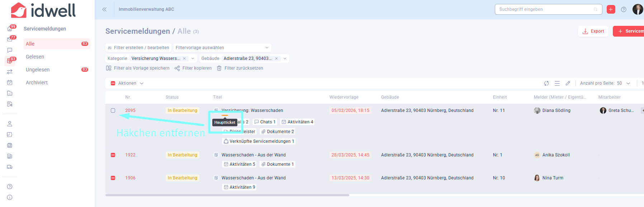The width and height of the screenshot is (644, 207).
Task: Click the horizontal scrollbar below the table
Action: tap(227, 195)
